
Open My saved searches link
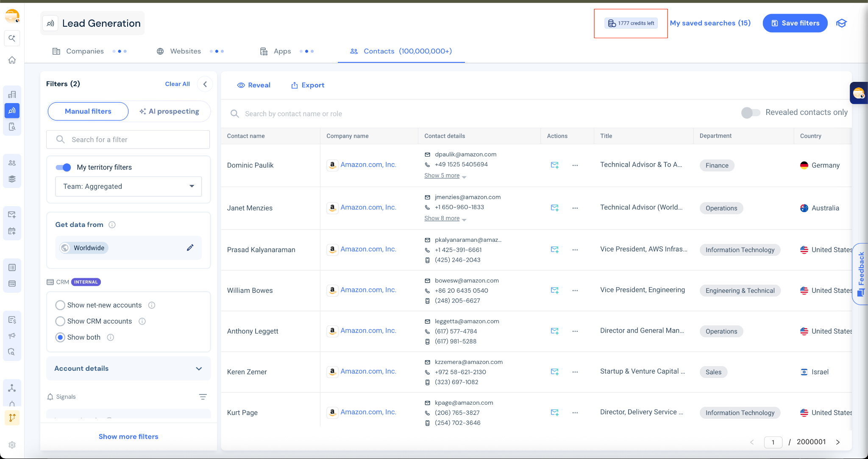[710, 23]
